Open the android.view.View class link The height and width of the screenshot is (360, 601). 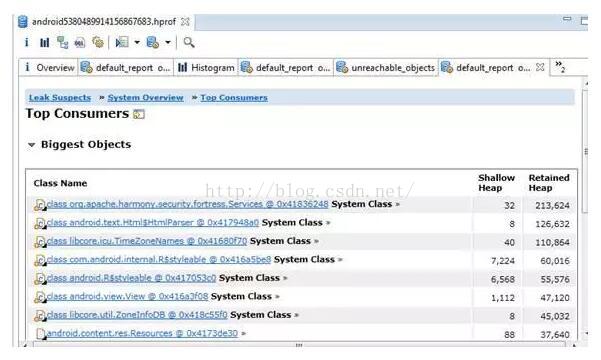pyautogui.click(x=127, y=296)
